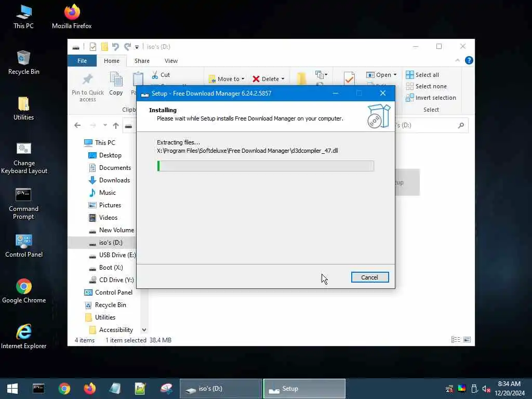Select Boot (X:) in navigation pane

pyautogui.click(x=106, y=268)
